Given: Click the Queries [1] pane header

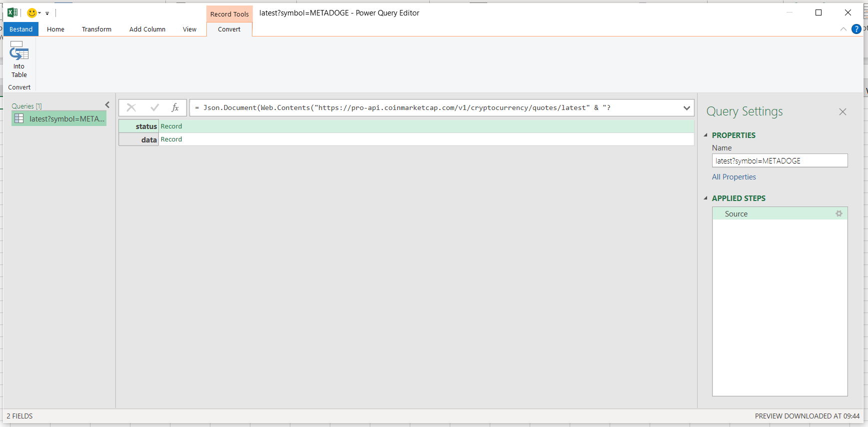Looking at the screenshot, I should [27, 106].
